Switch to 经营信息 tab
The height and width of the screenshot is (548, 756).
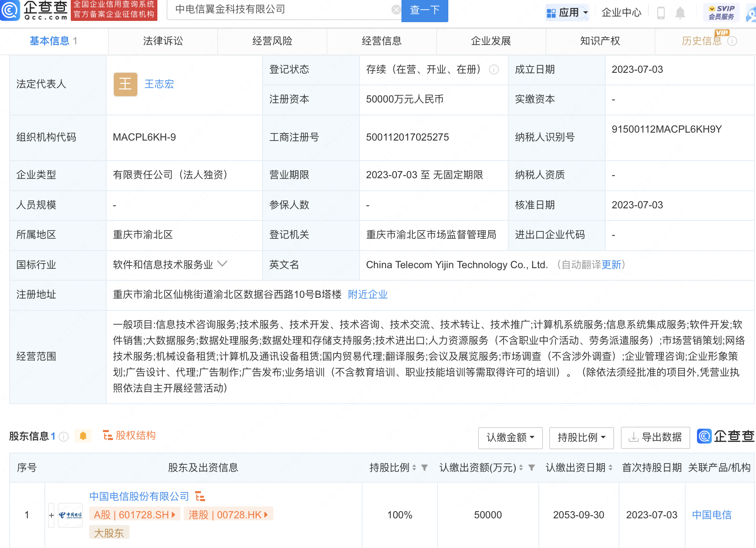(381, 41)
